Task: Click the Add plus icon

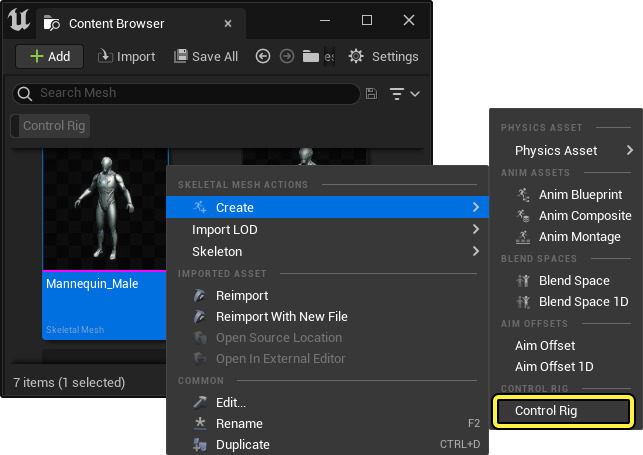Action: pyautogui.click(x=36, y=56)
